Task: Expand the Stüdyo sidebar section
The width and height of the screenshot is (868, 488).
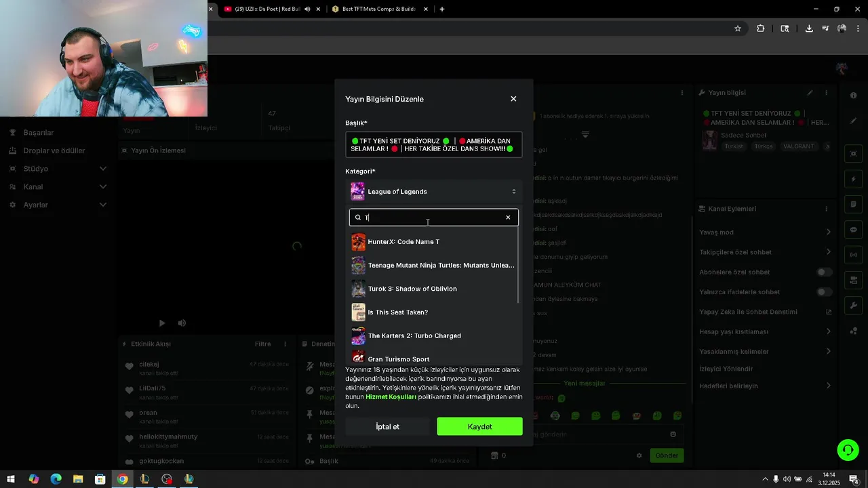Action: 56,169
